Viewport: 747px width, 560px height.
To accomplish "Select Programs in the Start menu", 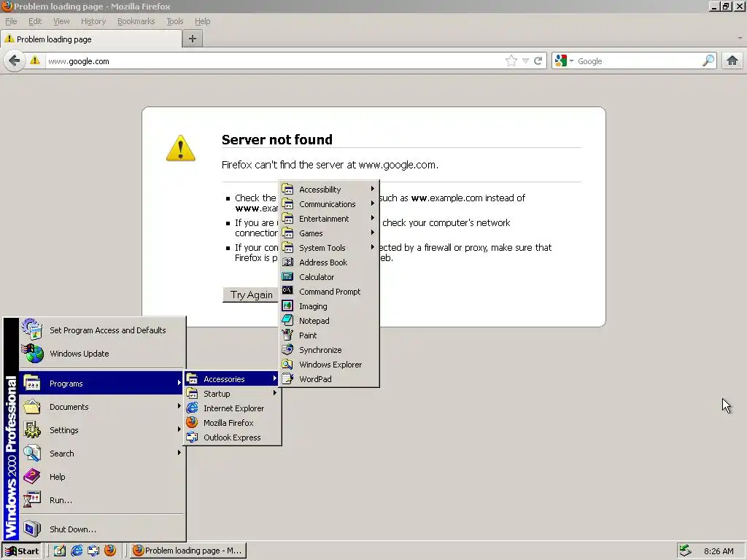I will (x=101, y=384).
